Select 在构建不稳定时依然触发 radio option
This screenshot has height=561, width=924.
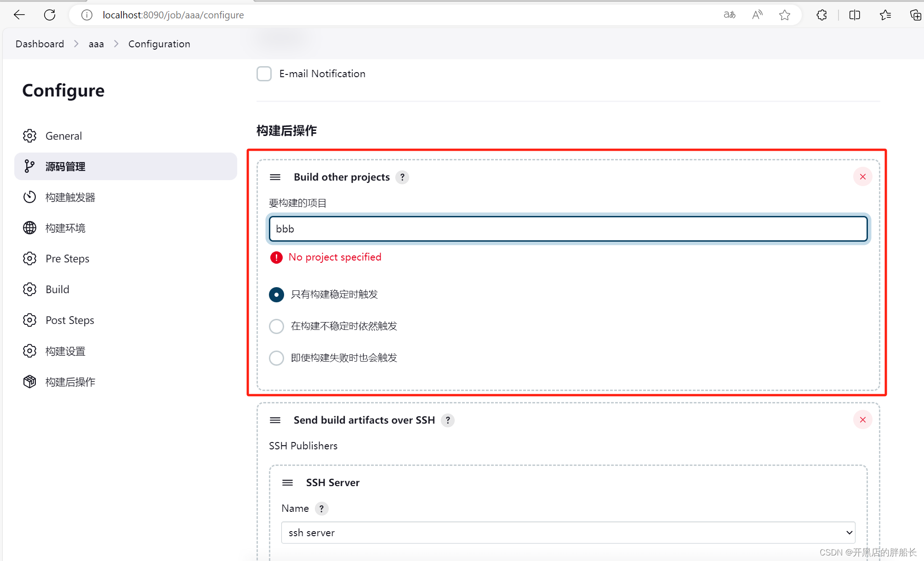(x=276, y=326)
